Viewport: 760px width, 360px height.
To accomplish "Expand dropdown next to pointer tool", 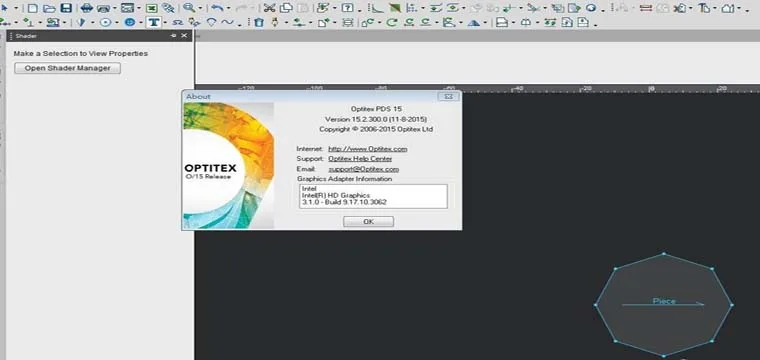I will 16,8.
